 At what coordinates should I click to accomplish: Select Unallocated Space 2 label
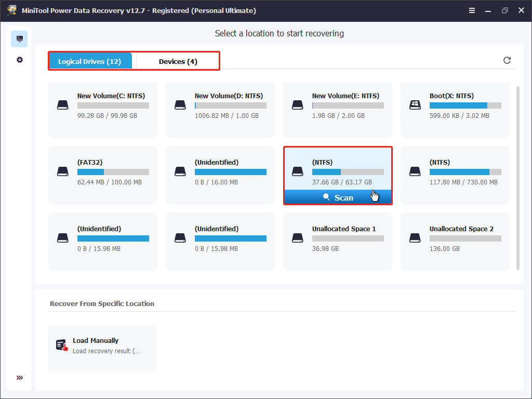(461, 229)
